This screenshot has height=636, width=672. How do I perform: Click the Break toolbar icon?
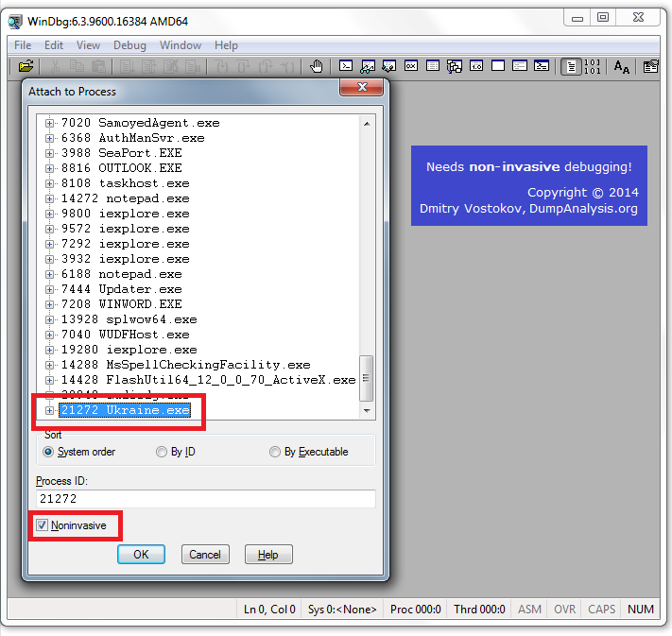click(193, 66)
